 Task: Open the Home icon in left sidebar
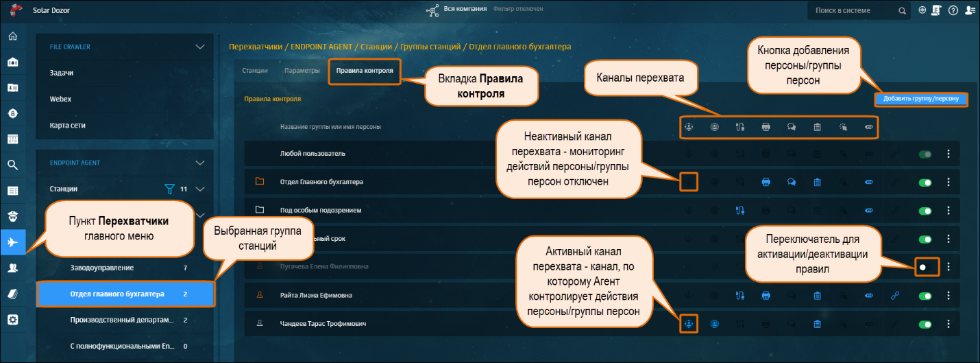pyautogui.click(x=12, y=36)
